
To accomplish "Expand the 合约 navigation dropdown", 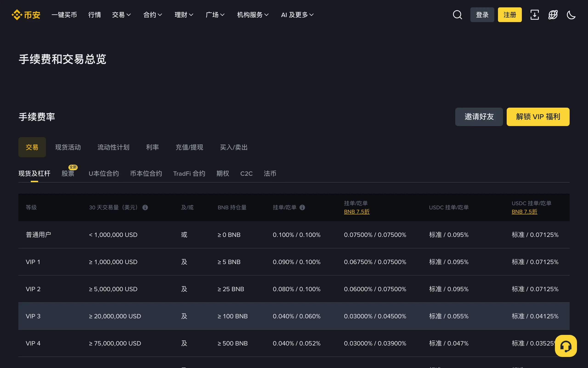I will click(153, 15).
